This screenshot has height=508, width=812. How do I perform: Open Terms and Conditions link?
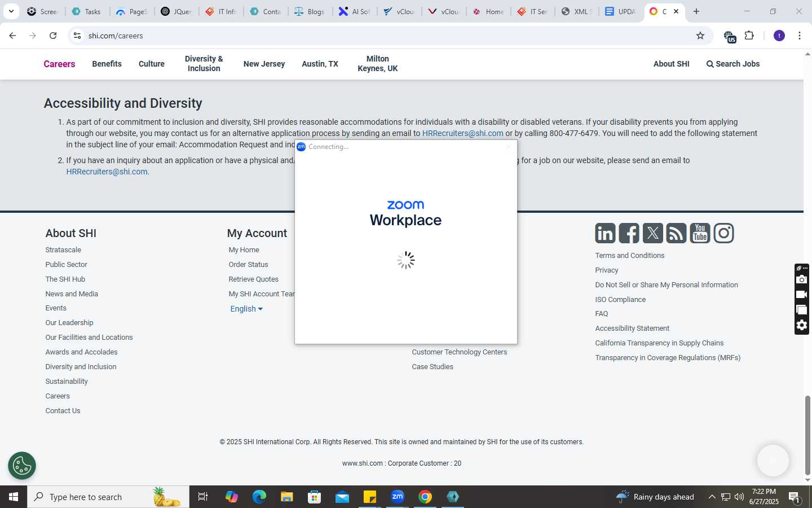point(629,256)
